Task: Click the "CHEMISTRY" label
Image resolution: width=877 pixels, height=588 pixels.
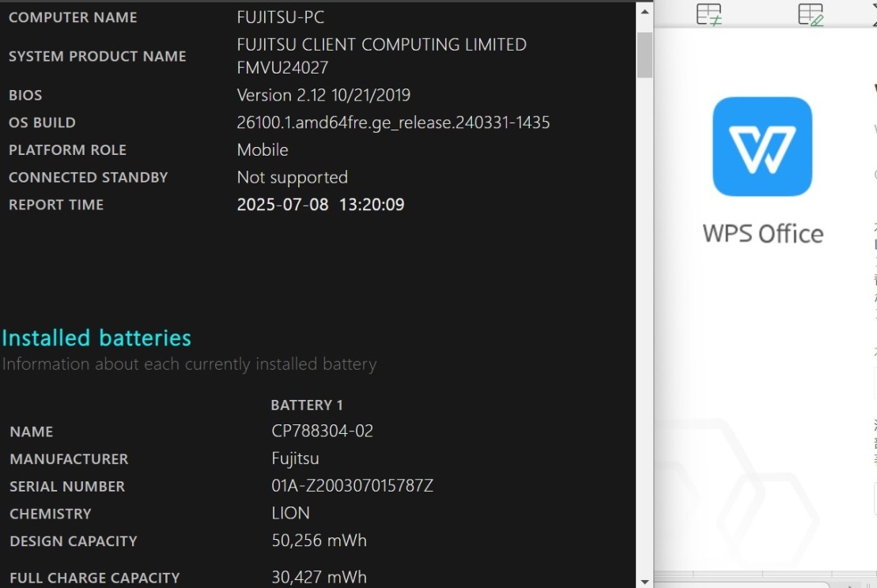Action: [51, 514]
